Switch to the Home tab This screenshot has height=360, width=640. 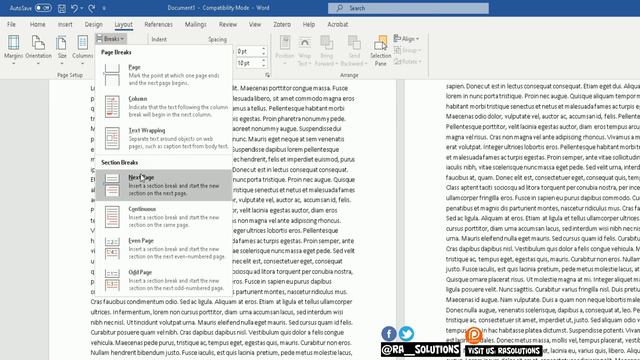click(38, 24)
